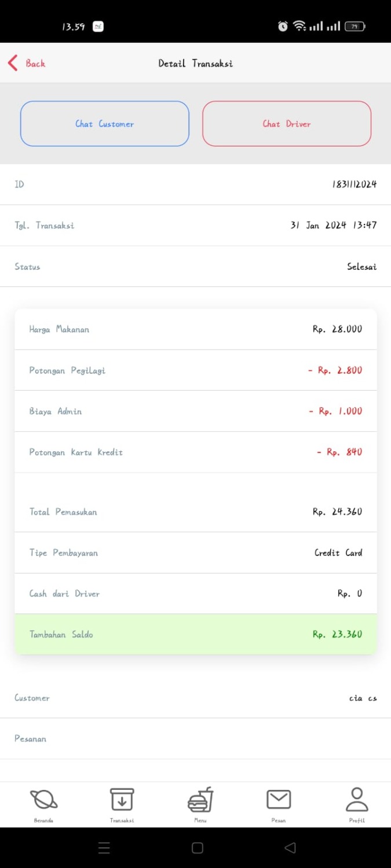Tap the Pesanan section row

pyautogui.click(x=196, y=739)
